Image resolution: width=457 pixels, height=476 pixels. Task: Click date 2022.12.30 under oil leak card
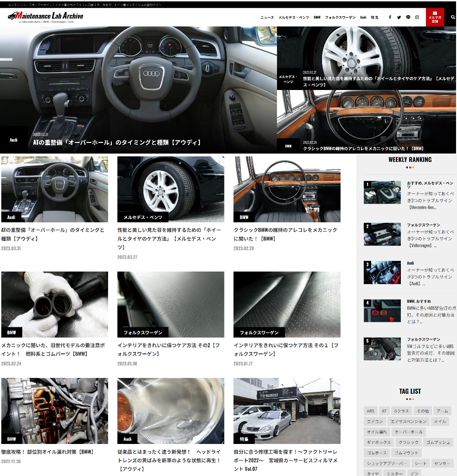point(11,462)
